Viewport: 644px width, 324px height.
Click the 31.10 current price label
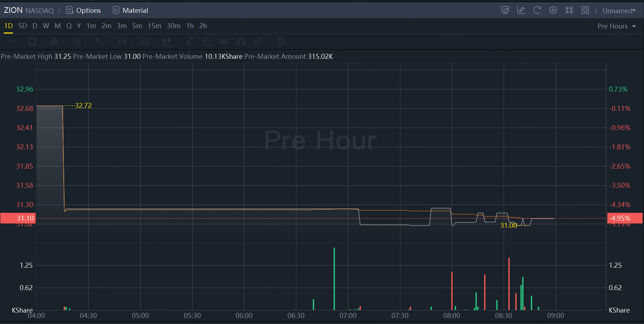[18, 218]
